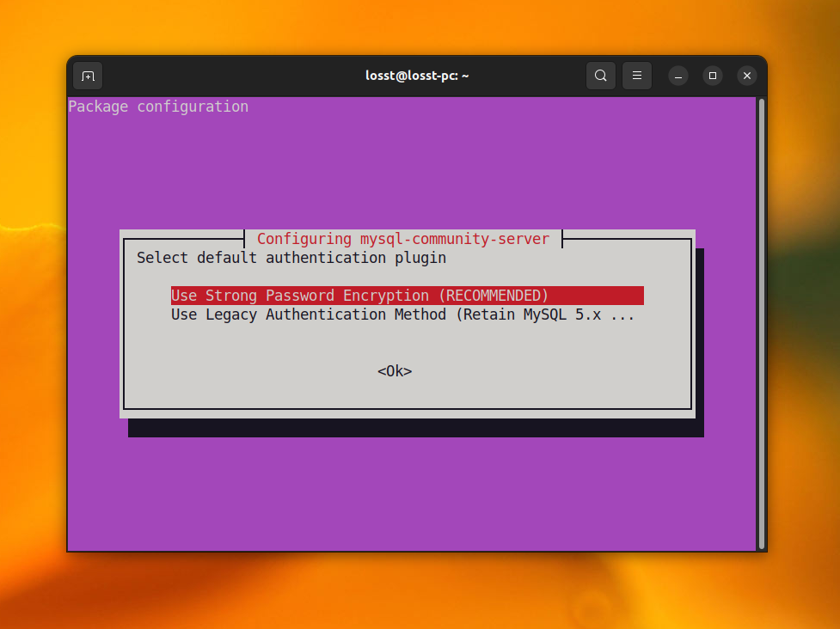
Task: Click the terminal vertical scrollbar
Action: click(761, 324)
